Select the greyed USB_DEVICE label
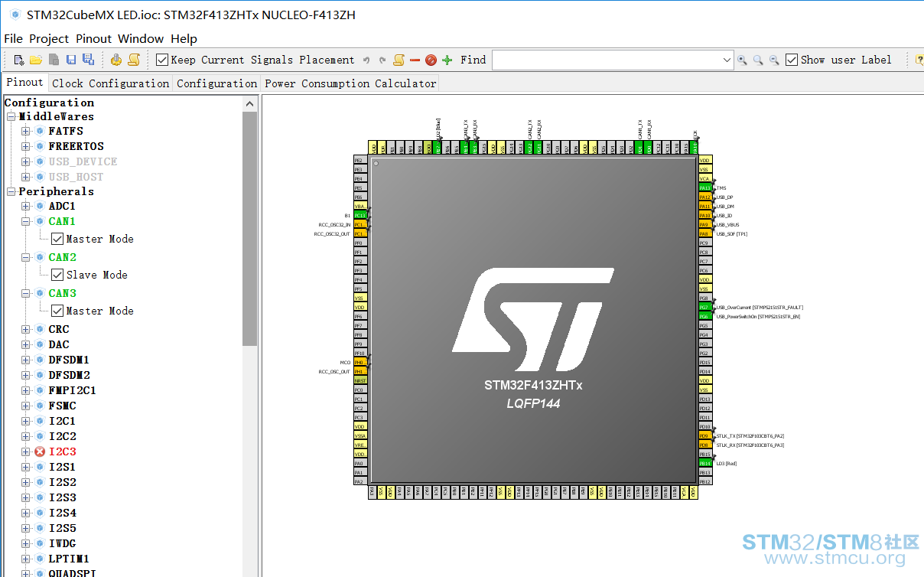The image size is (924, 577). coord(83,161)
